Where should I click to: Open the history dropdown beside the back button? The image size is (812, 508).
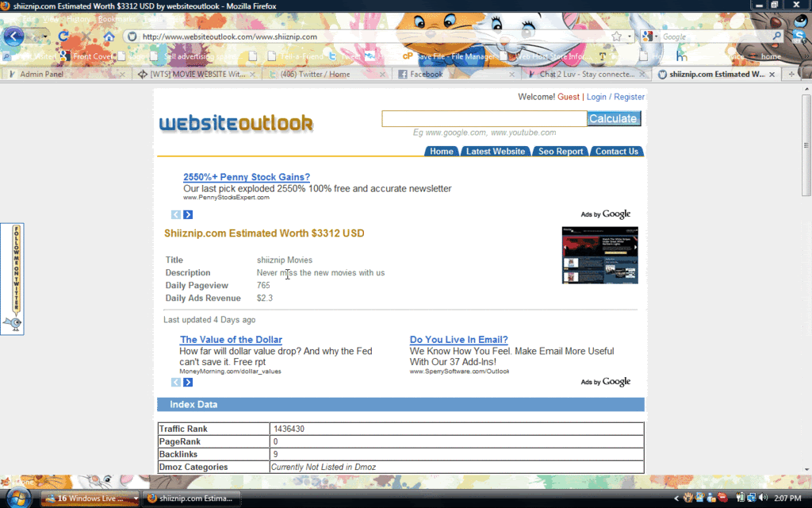pos(45,37)
